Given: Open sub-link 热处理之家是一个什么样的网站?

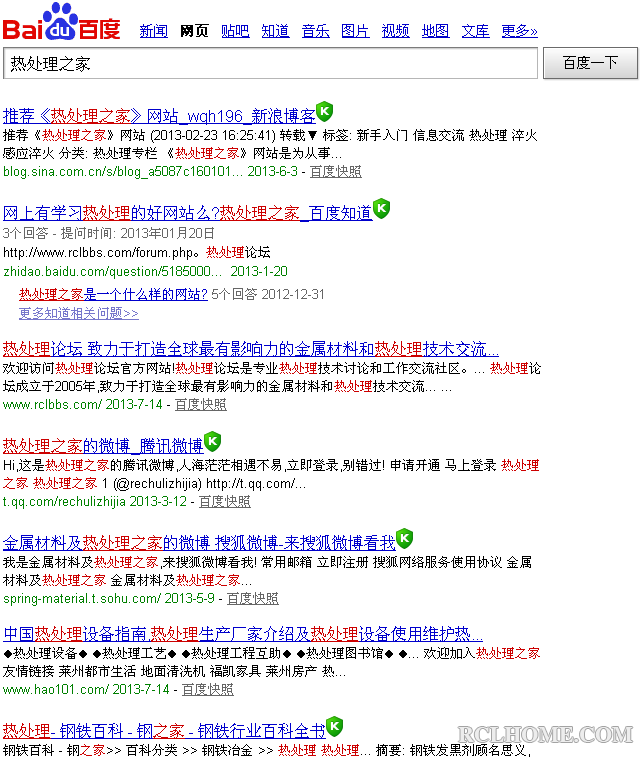Looking at the screenshot, I should (113, 294).
